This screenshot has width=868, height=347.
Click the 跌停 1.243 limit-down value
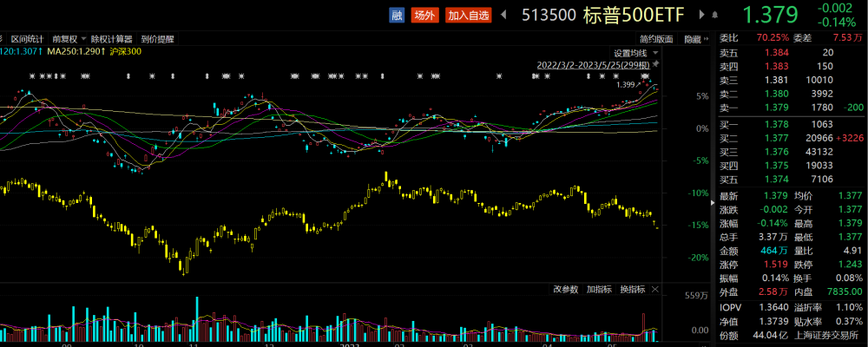pos(851,265)
